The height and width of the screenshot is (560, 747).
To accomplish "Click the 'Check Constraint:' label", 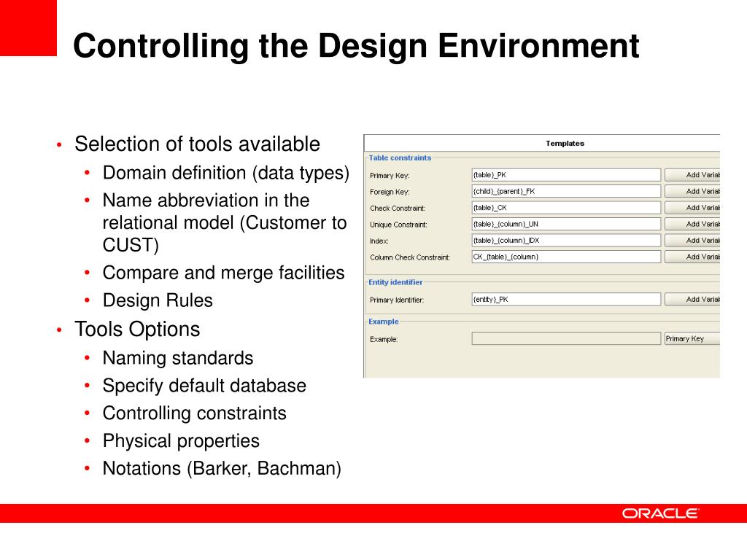I will pos(398,208).
